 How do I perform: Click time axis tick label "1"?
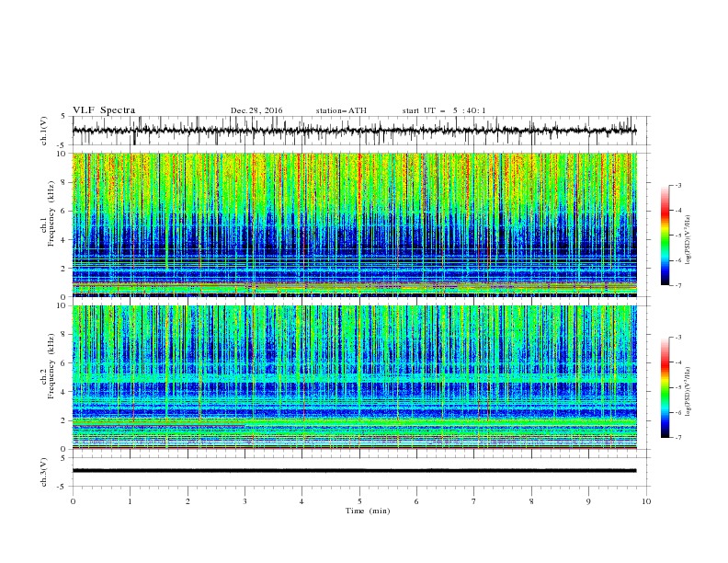click(x=131, y=501)
